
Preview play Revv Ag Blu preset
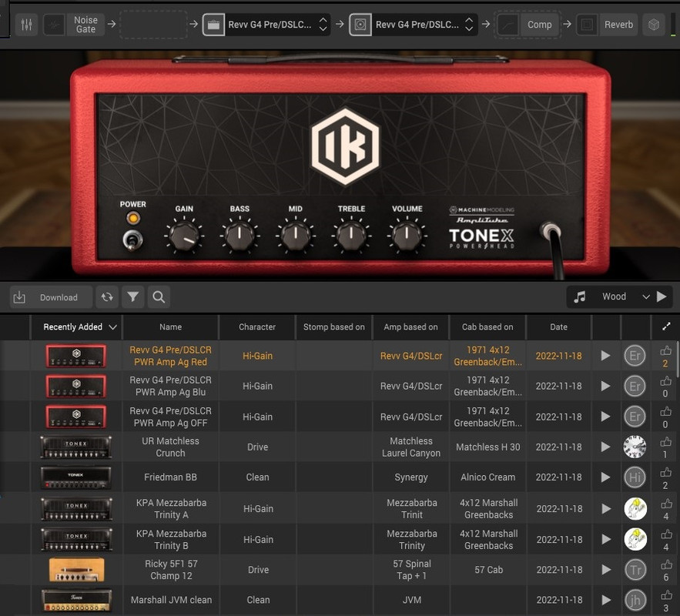click(x=605, y=386)
